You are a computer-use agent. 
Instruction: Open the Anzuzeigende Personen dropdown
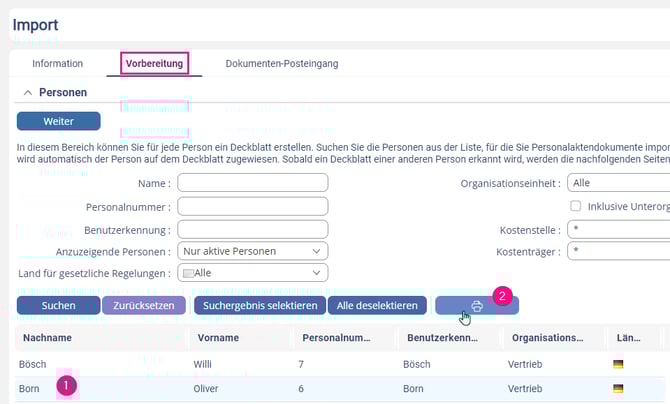click(252, 250)
